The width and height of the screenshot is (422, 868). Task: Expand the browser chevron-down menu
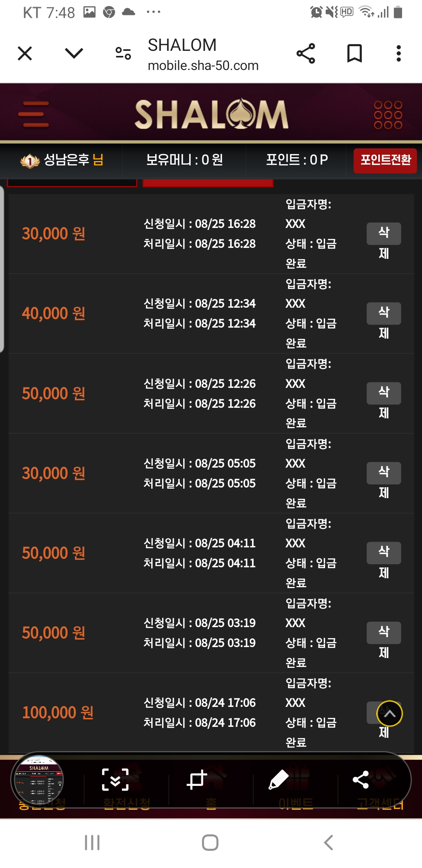[74, 53]
